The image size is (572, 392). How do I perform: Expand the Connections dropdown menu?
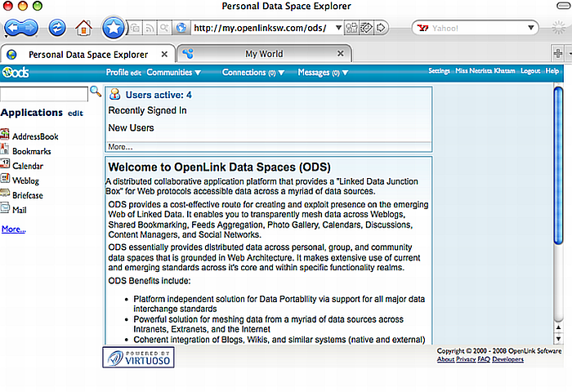253,73
